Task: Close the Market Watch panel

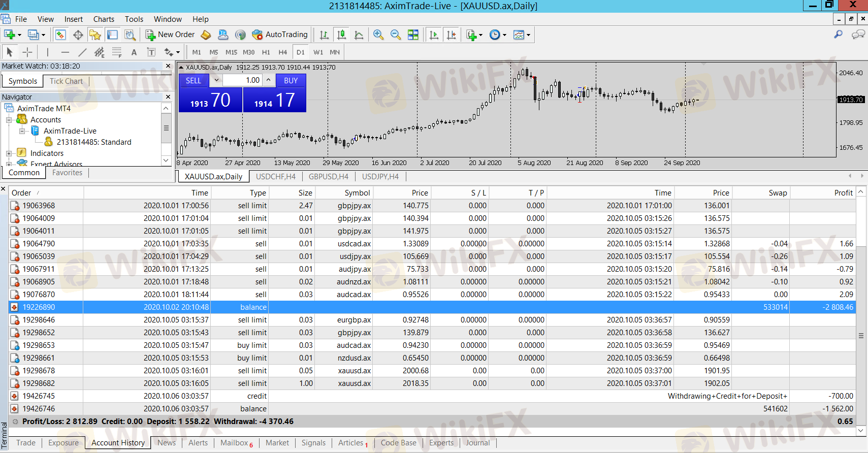Action: (169, 66)
